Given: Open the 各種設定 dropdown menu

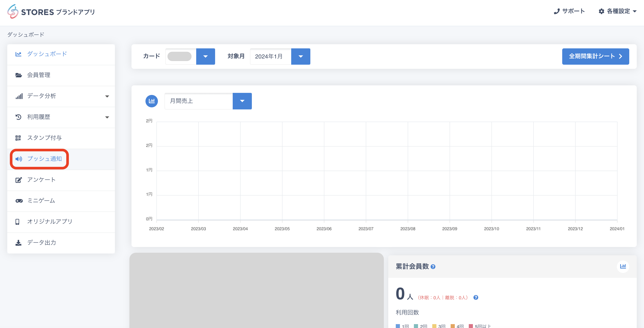Looking at the screenshot, I should point(618,11).
